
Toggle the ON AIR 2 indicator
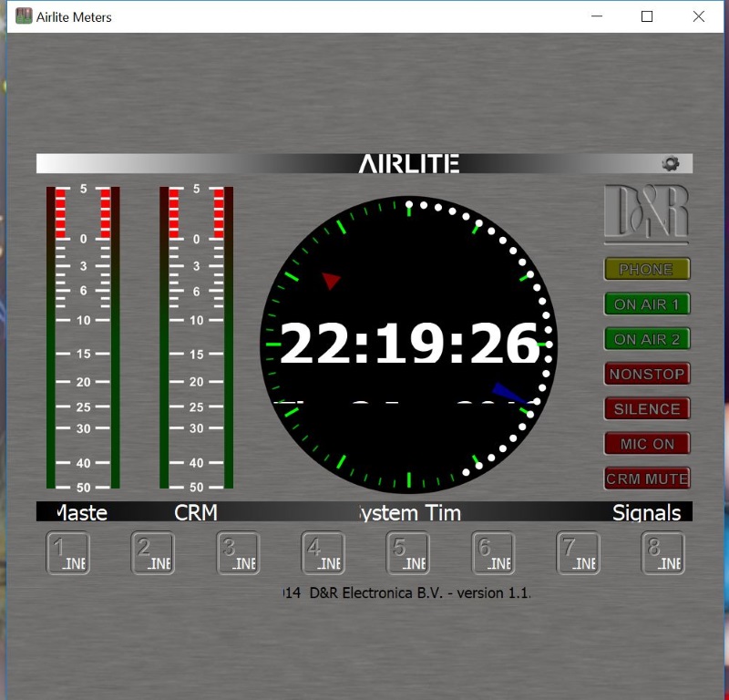point(647,339)
